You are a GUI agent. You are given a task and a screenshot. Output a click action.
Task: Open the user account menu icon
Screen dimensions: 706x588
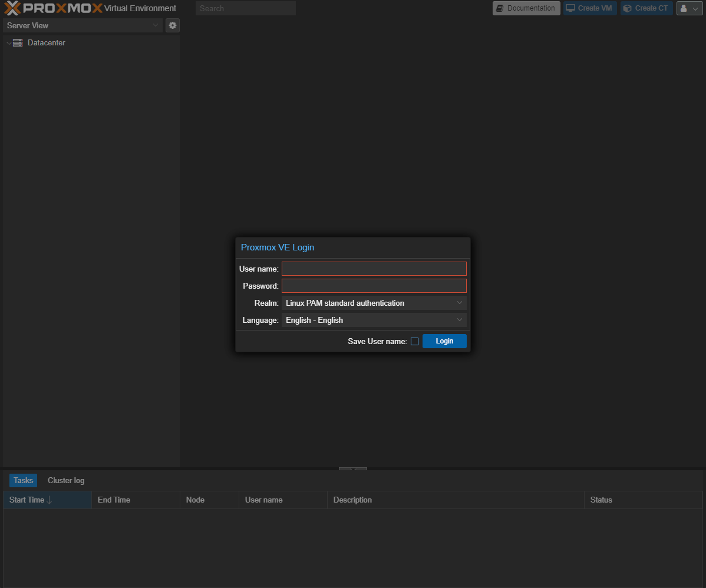click(684, 8)
